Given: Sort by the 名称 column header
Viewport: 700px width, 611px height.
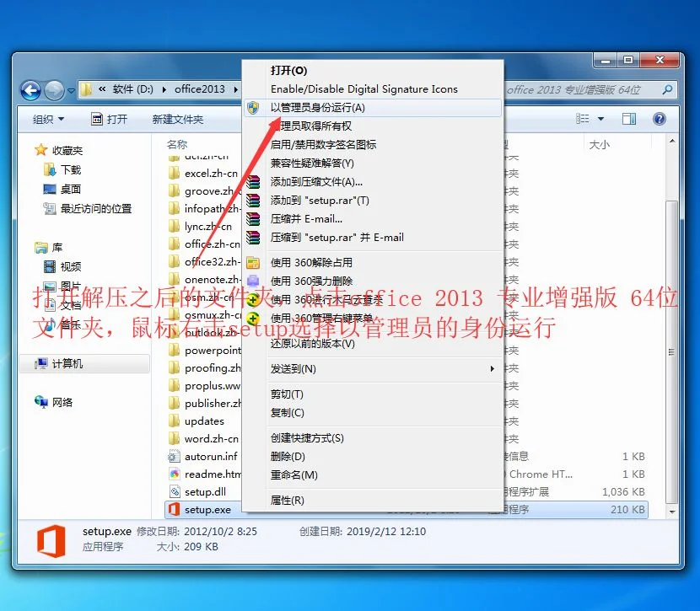Looking at the screenshot, I should [x=177, y=144].
